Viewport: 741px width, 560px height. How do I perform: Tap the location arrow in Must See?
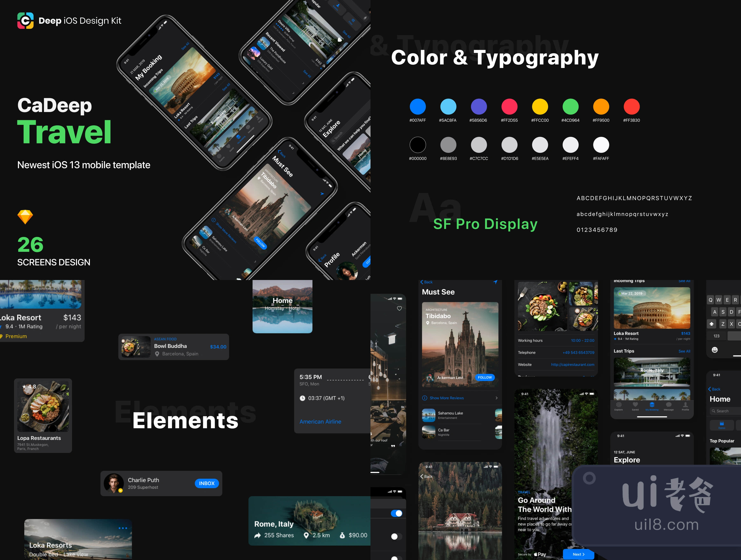tap(495, 282)
